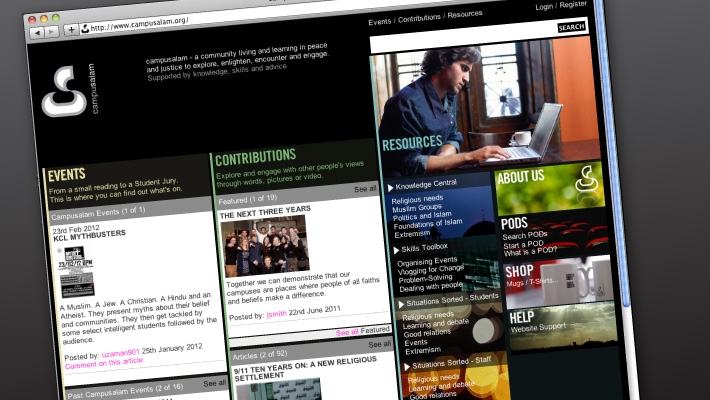Click the logo in the About Us tile

(x=587, y=179)
